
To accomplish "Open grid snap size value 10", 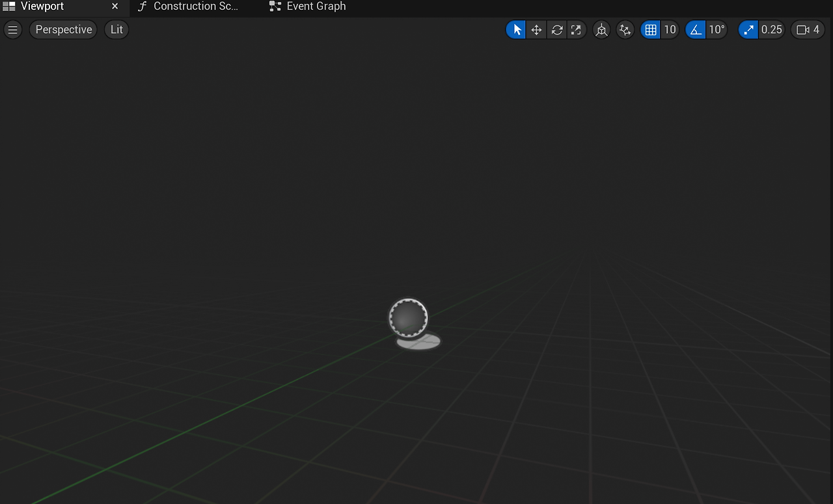I will click(670, 29).
